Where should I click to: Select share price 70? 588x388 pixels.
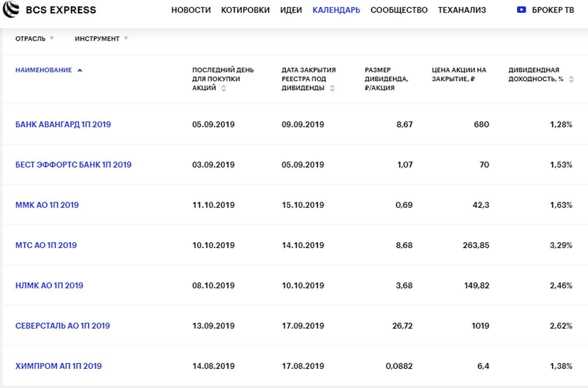click(x=484, y=165)
